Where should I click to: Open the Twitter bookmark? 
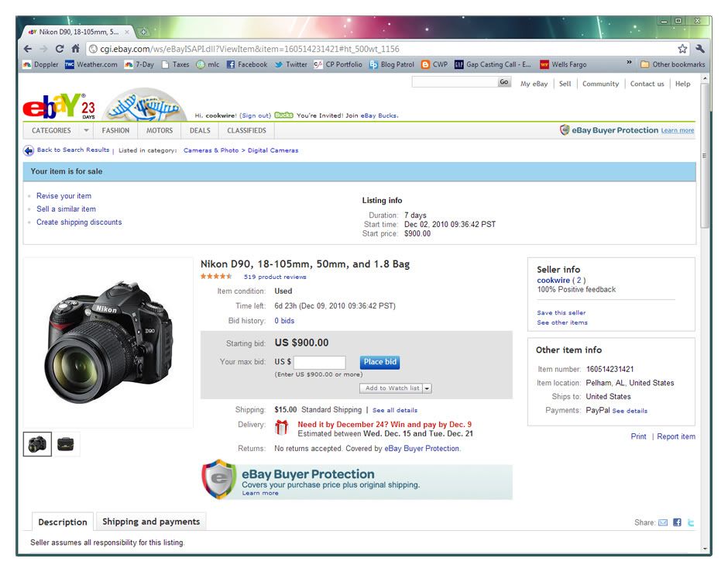290,64
